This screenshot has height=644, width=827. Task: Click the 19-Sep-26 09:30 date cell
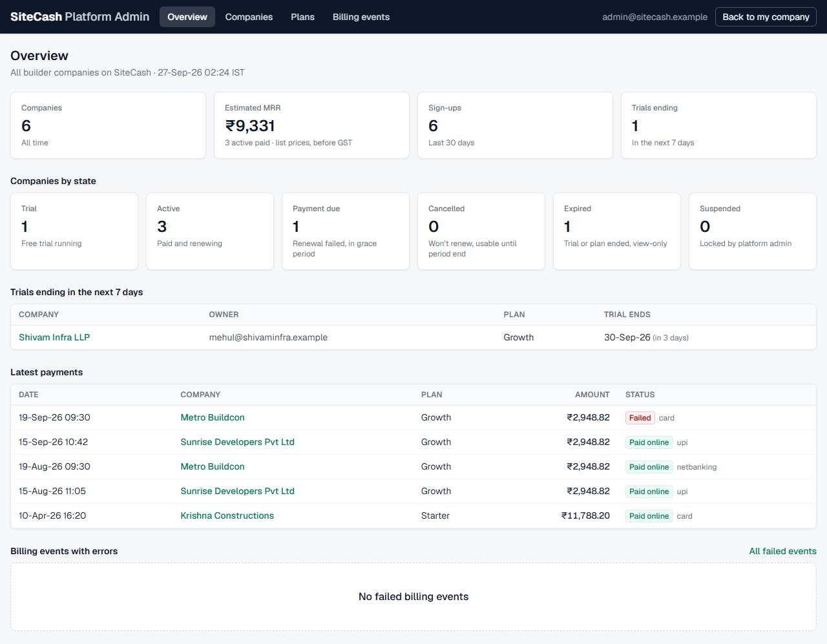(x=54, y=417)
